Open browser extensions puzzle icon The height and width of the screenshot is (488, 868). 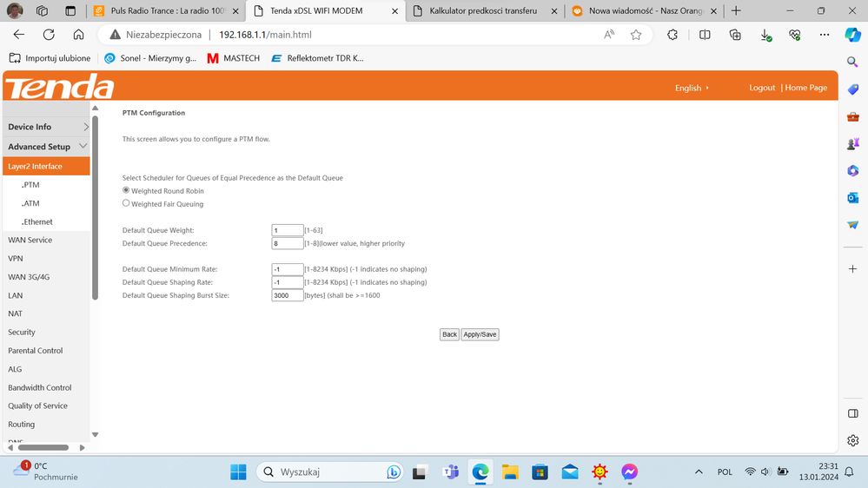click(673, 35)
